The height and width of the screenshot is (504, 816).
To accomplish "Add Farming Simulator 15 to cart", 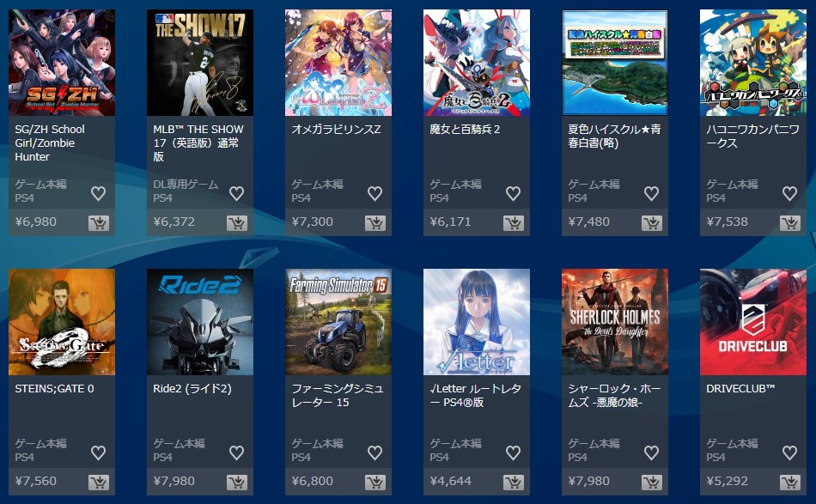I will tap(375, 483).
